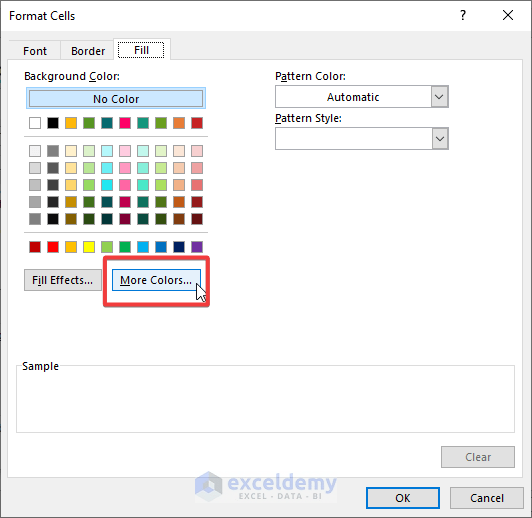Screen dimensions: 532x518
Task: Choose the gold theme swatch in top row
Action: (71, 123)
